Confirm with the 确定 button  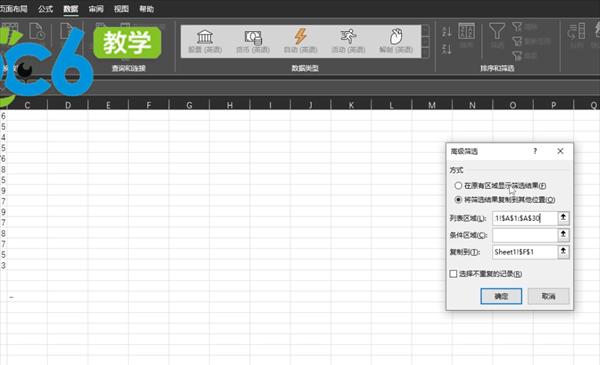pyautogui.click(x=501, y=296)
